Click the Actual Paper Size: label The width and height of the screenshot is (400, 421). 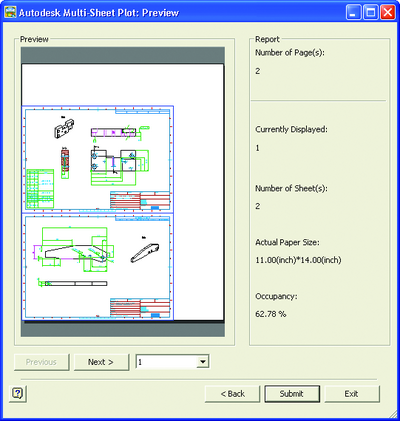click(x=287, y=242)
